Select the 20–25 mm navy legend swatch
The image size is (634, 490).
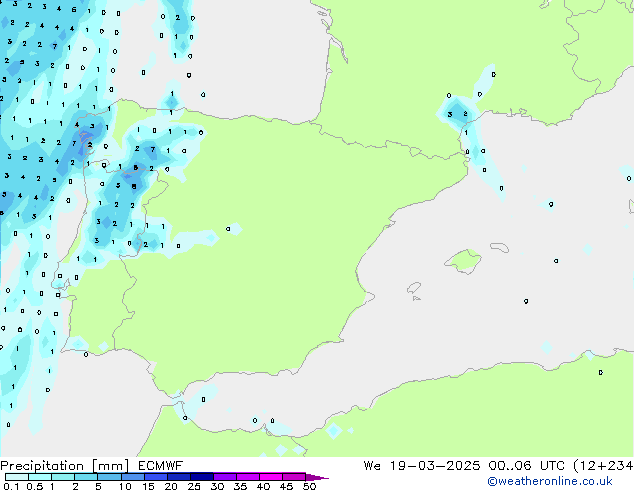point(181,477)
